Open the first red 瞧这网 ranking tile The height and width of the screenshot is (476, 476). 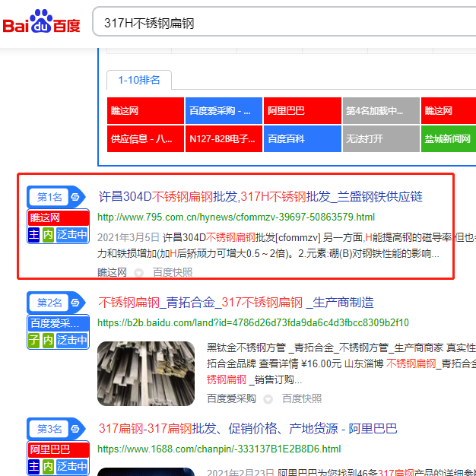(x=145, y=111)
